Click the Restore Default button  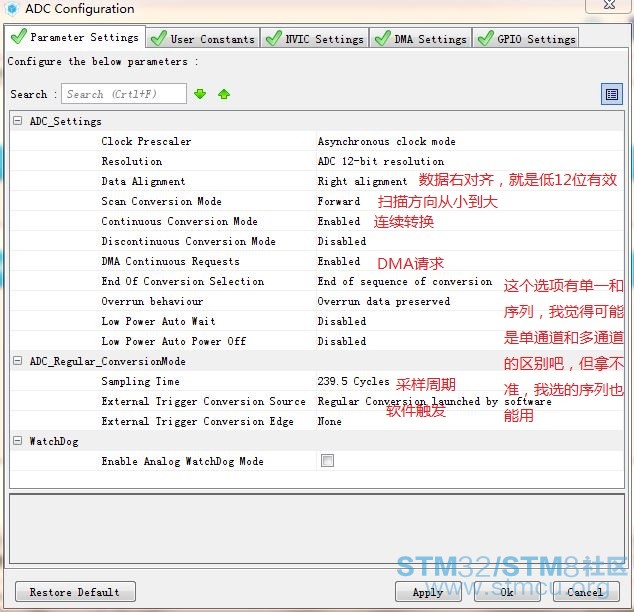[75, 592]
